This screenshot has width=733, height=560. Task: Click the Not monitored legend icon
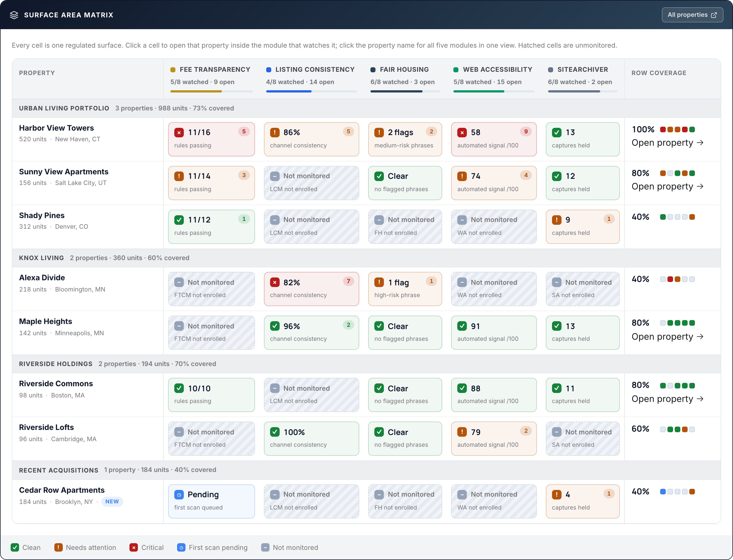pos(265,548)
